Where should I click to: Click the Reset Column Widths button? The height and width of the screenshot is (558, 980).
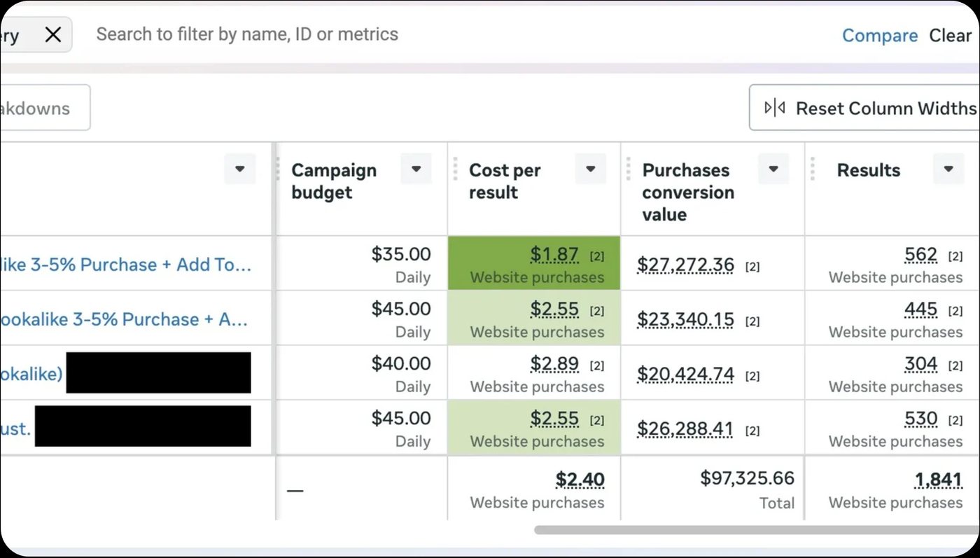(x=865, y=108)
